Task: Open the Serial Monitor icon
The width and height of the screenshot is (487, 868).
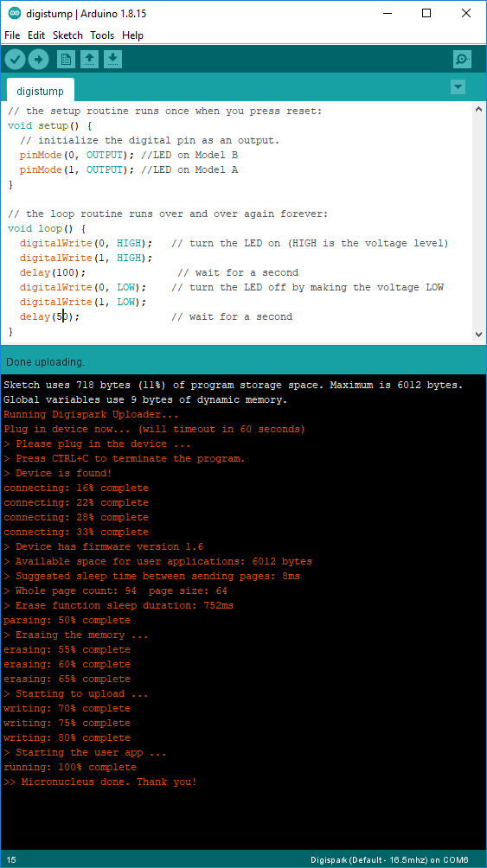Action: tap(462, 60)
